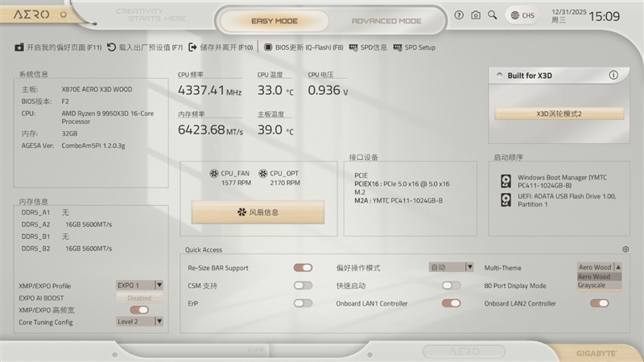Toggle 快速启动 fast boot switch

tap(451, 286)
